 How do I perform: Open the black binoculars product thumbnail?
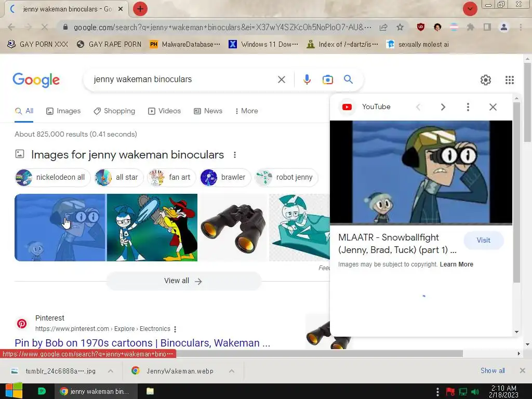click(233, 228)
